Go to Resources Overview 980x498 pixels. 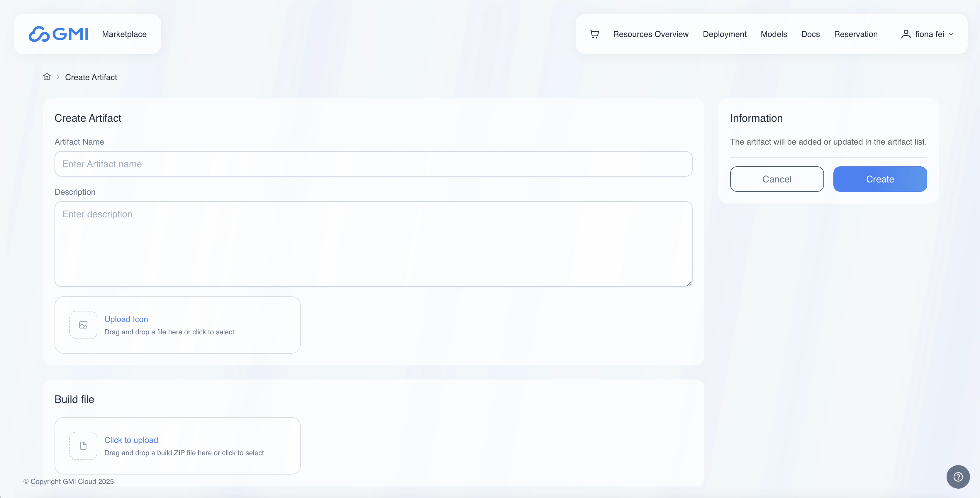click(x=650, y=34)
